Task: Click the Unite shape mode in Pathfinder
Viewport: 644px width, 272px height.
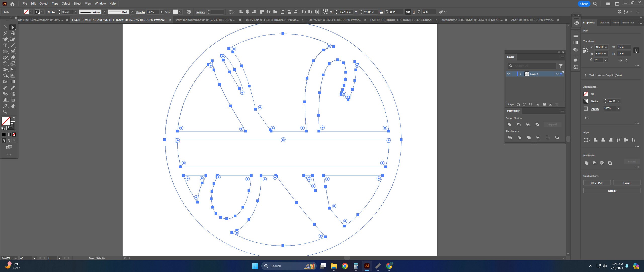Action: point(509,124)
